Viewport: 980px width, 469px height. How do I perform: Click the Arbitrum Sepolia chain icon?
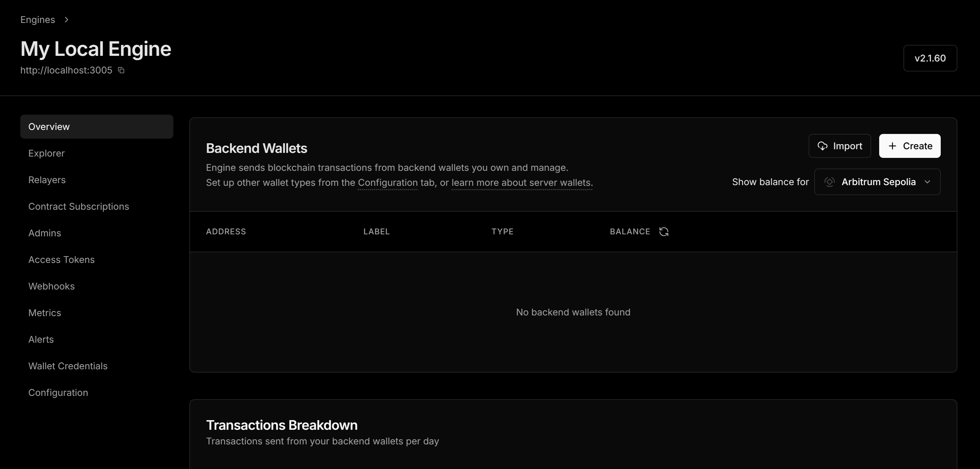829,182
